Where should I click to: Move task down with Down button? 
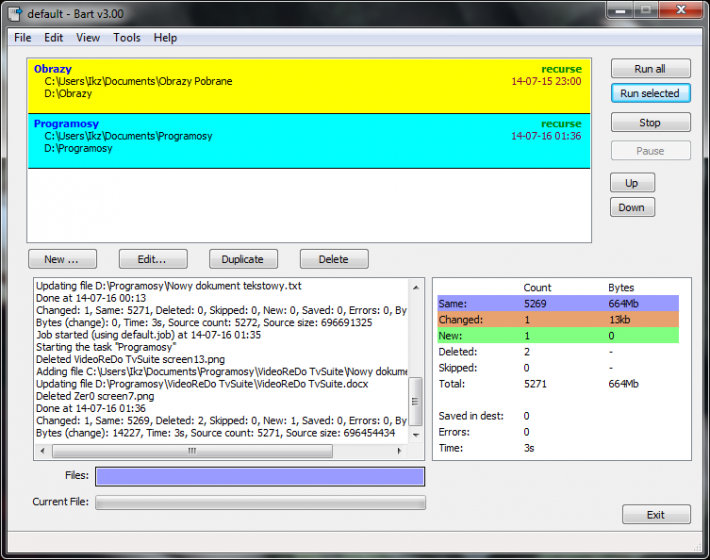coord(632,207)
